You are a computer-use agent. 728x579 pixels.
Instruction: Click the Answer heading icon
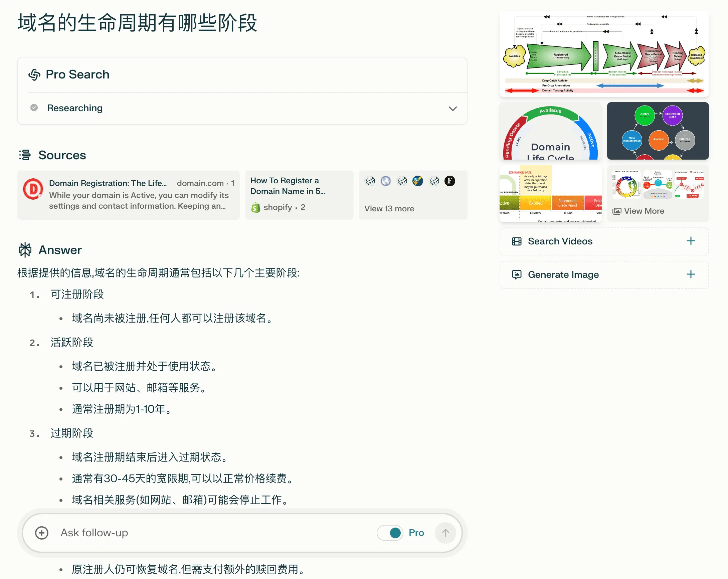(25, 250)
